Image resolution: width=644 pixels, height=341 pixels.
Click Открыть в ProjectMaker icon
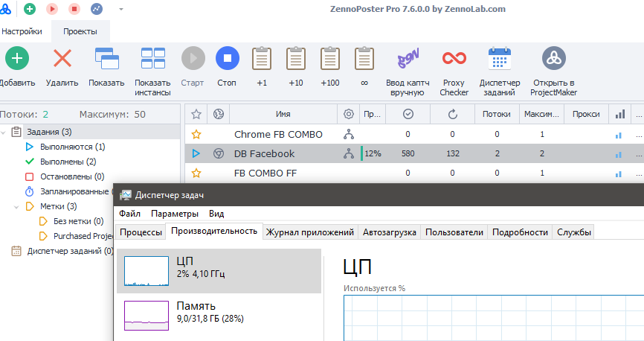(553, 58)
